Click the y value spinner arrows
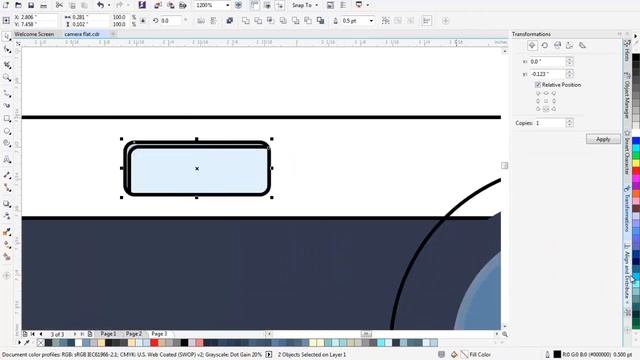 (569, 74)
